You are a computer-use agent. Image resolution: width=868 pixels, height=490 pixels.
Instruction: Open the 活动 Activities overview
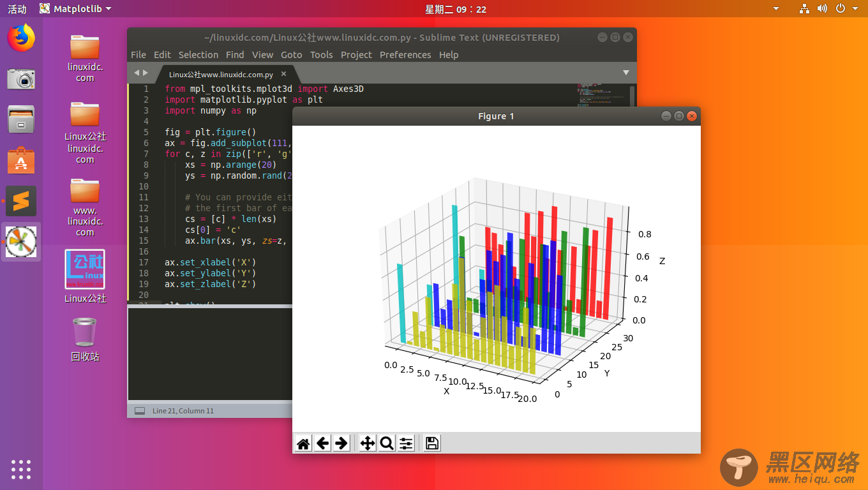pyautogui.click(x=17, y=9)
